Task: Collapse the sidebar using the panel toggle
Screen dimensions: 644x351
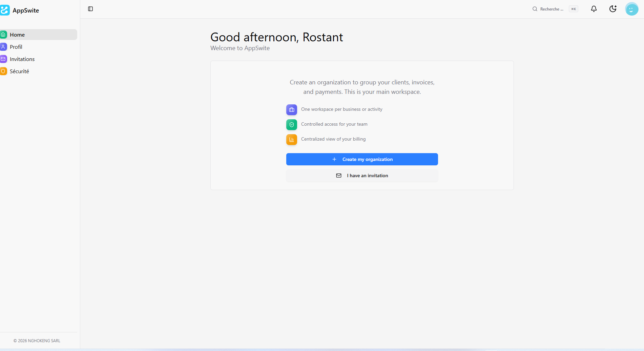Action: [x=90, y=9]
